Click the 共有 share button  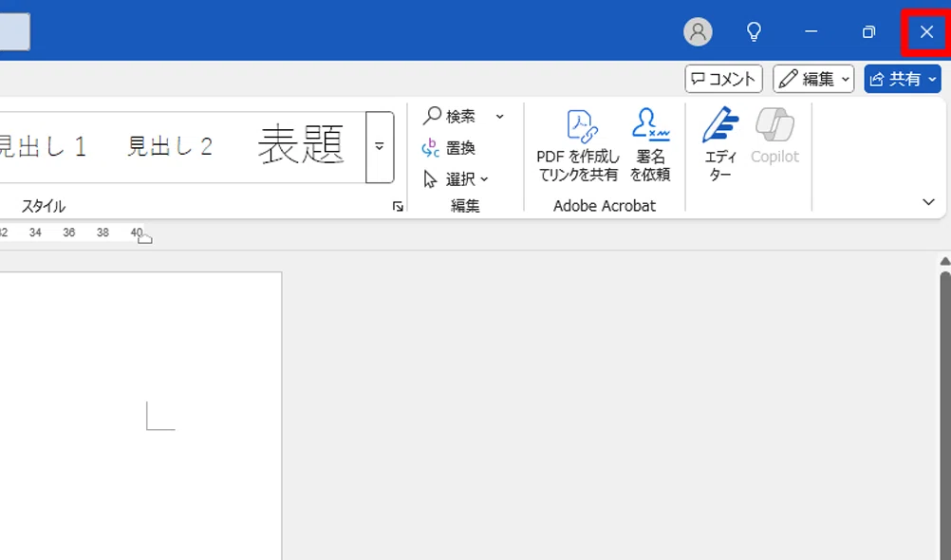903,79
